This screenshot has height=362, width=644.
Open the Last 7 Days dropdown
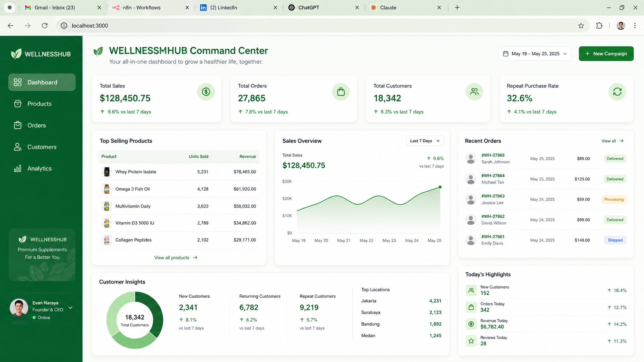pos(425,141)
